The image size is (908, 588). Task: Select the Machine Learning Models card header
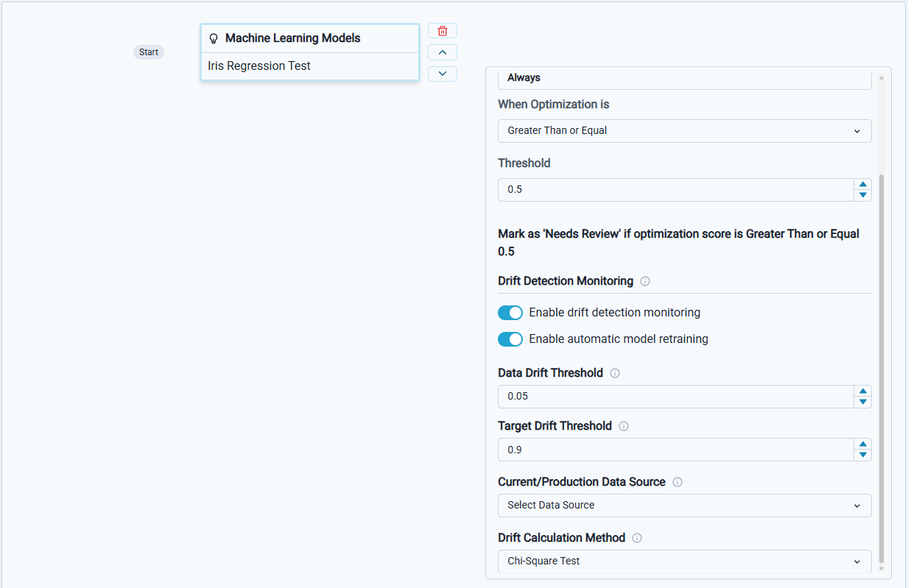click(x=310, y=38)
